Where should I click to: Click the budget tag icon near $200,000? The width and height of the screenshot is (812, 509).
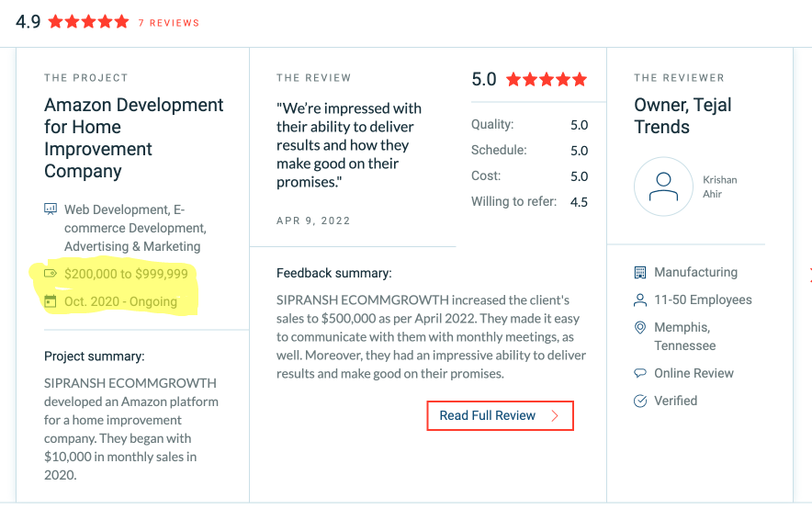point(51,274)
